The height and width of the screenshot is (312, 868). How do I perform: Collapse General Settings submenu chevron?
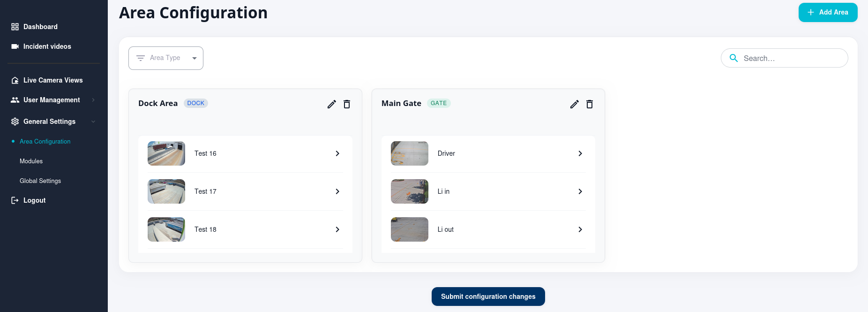point(93,122)
